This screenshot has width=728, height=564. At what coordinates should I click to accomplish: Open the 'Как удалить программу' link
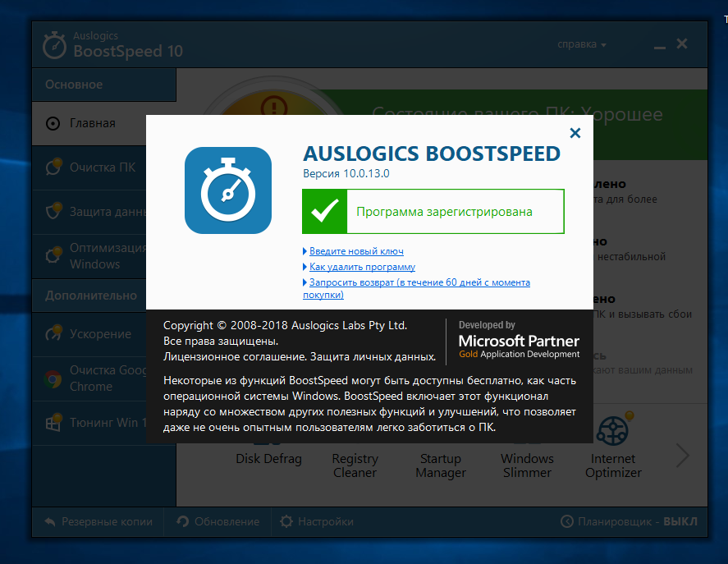[362, 267]
